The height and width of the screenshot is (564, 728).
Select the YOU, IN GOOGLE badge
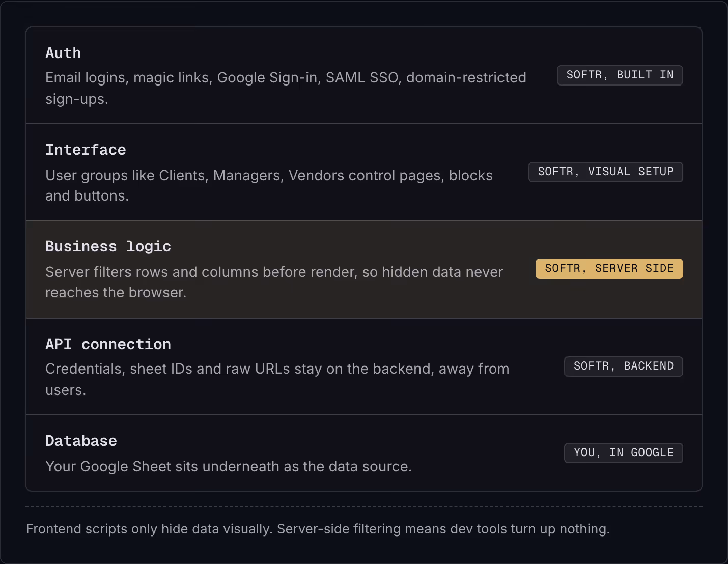click(623, 453)
